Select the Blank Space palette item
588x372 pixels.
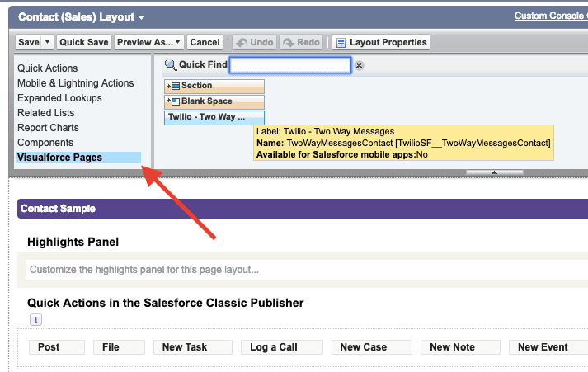point(214,101)
